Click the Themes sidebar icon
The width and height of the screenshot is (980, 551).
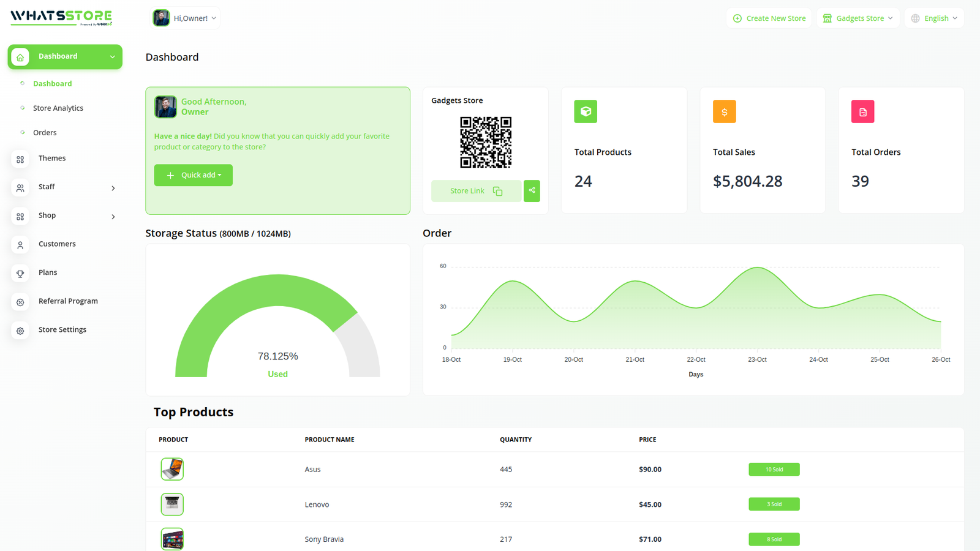(x=20, y=159)
